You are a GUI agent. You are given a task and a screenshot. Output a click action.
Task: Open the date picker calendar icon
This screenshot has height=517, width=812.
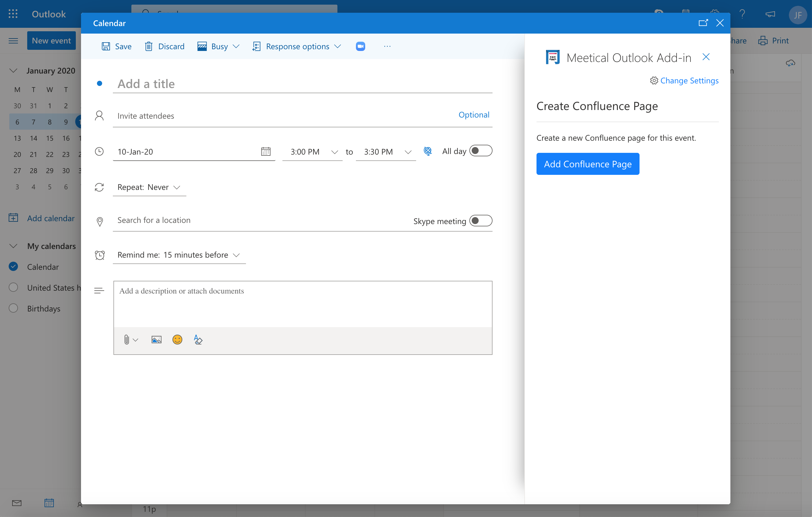coord(266,151)
